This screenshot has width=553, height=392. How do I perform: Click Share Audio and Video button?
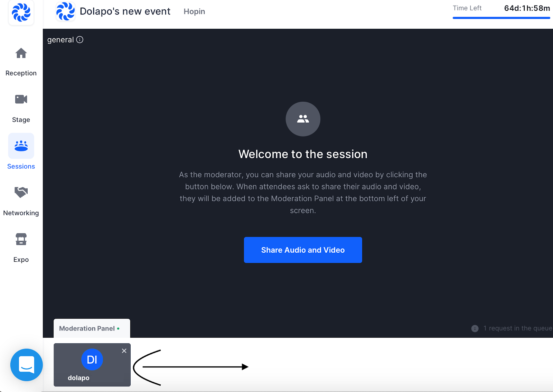click(303, 250)
